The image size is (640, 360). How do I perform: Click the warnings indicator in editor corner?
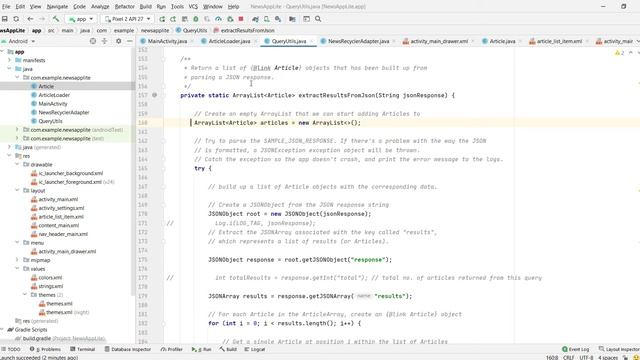tap(619, 53)
